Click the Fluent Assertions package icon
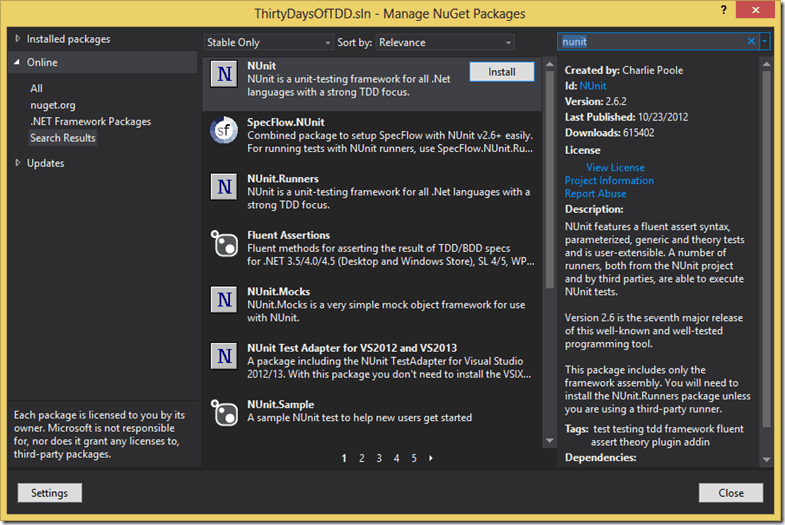The width and height of the screenshot is (785, 525). pos(224,243)
